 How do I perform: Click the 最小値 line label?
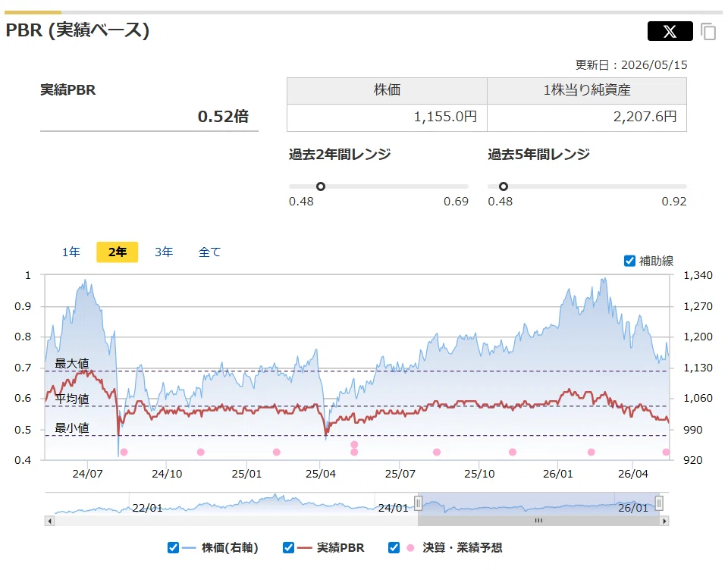tap(71, 428)
